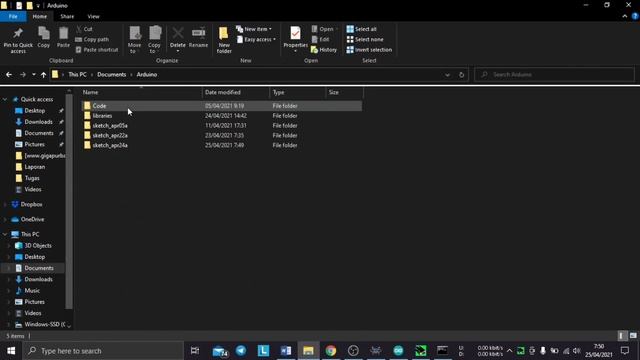Switch to large icons view button

pos(633,336)
